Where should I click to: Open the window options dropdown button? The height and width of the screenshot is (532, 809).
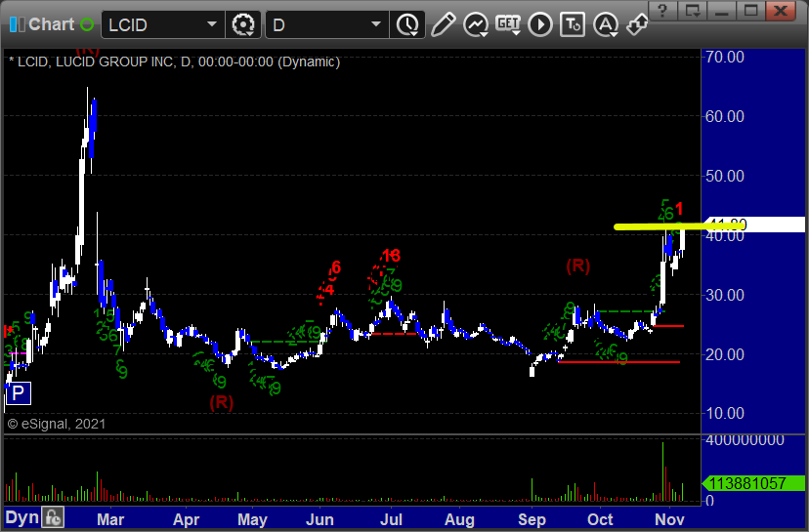coord(692,11)
